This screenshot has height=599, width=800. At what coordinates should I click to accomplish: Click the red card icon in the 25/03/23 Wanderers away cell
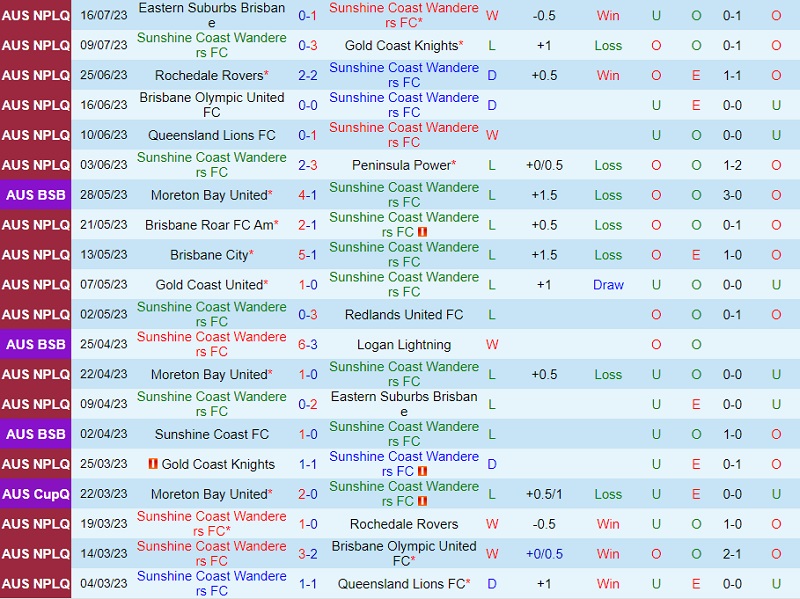click(422, 471)
